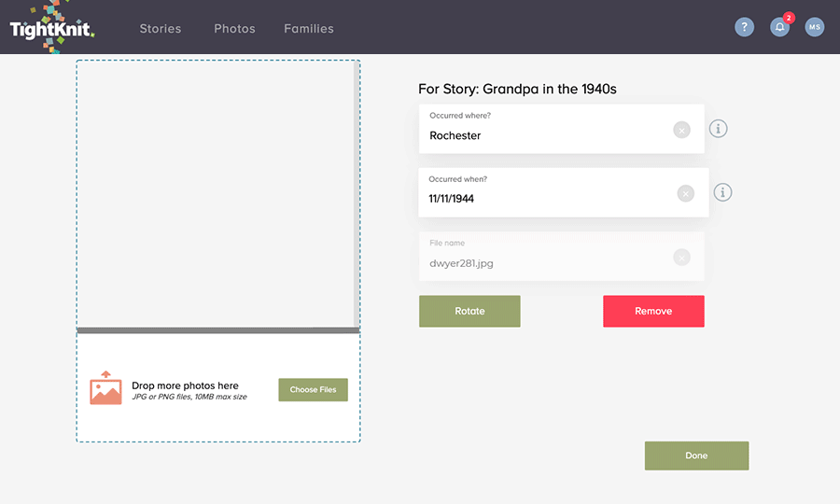Clear the Rochester location field

coord(681,130)
